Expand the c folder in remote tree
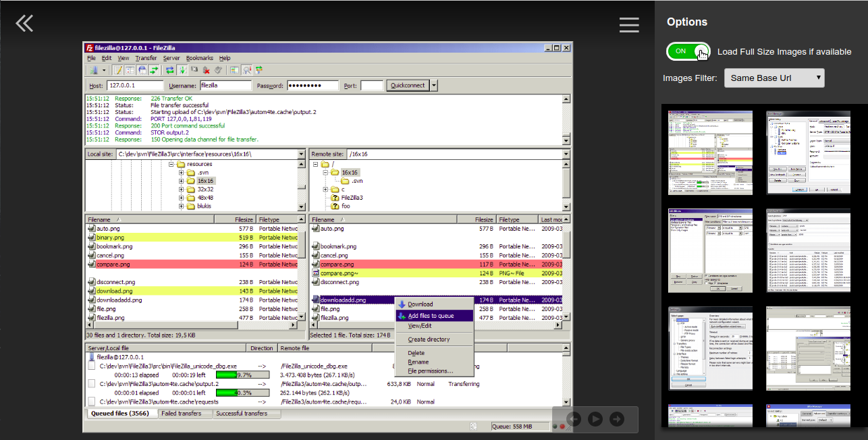This screenshot has height=440, width=868. tap(325, 190)
